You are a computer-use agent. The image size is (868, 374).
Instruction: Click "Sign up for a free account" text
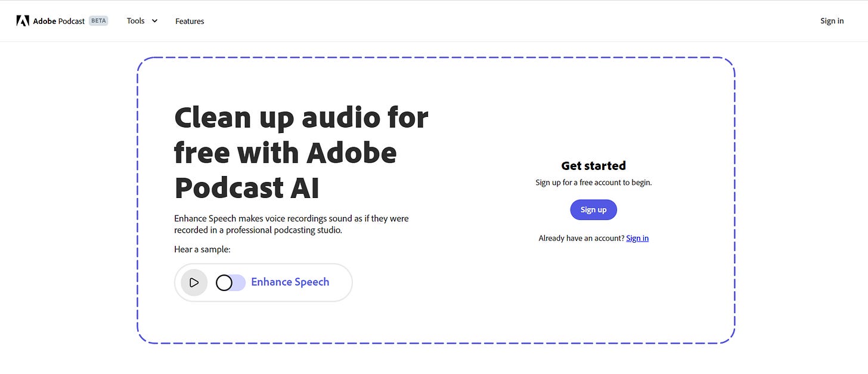point(593,183)
